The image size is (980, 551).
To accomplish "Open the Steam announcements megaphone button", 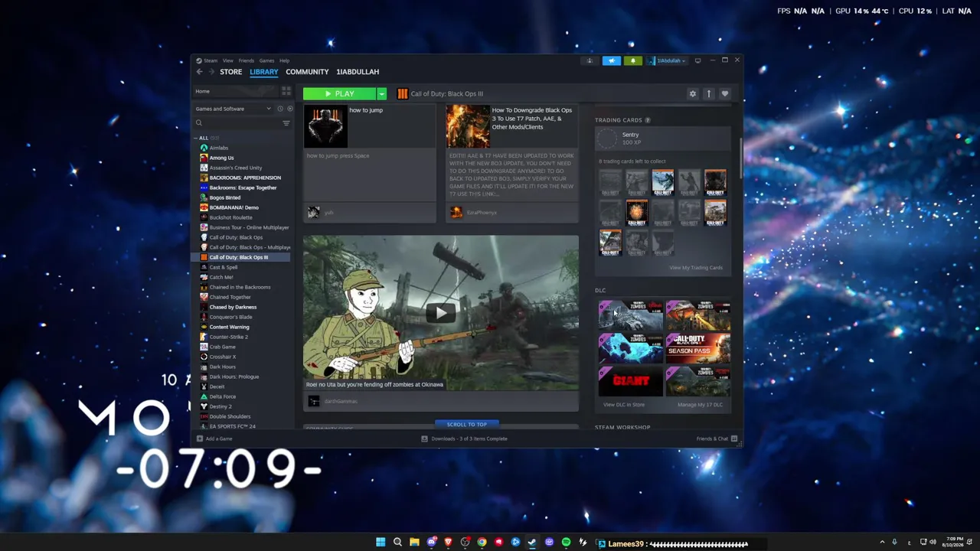I will [x=611, y=60].
